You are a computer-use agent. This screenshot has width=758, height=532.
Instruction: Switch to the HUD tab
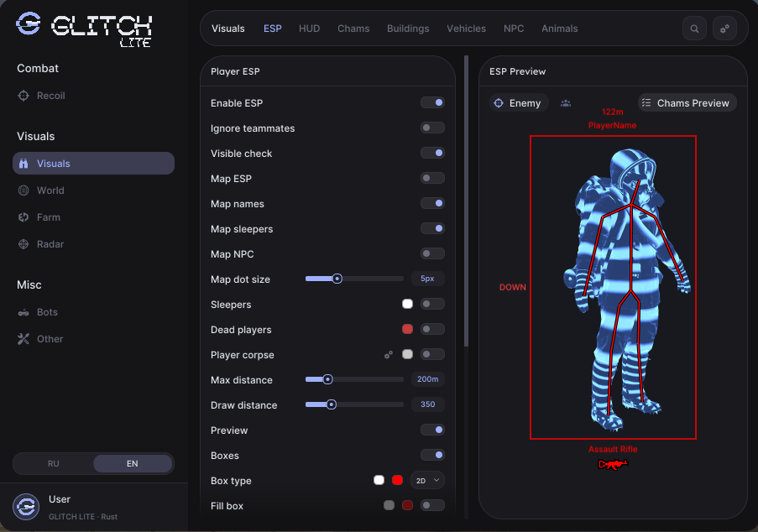point(310,29)
